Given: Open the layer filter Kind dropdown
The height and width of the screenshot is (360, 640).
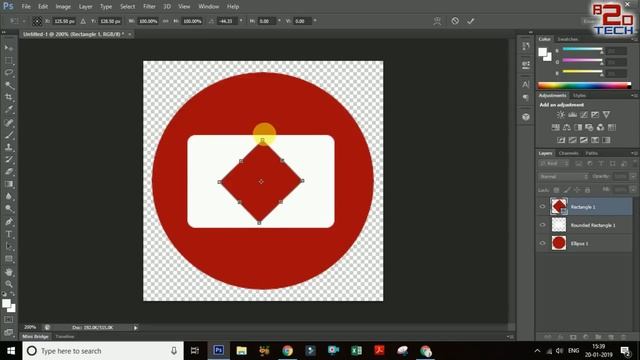Looking at the screenshot, I should pos(553,164).
